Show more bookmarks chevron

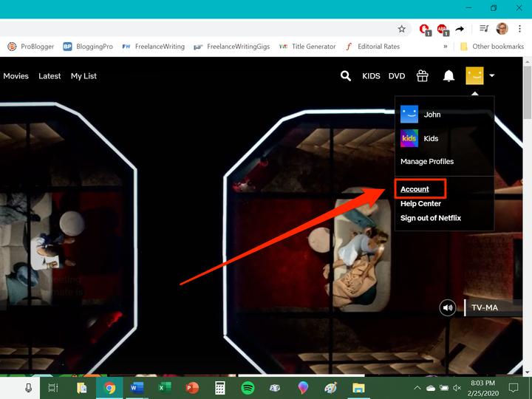pyautogui.click(x=446, y=47)
